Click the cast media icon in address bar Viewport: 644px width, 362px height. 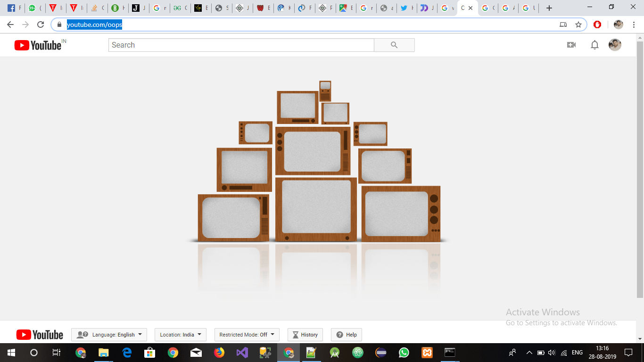[x=563, y=25]
